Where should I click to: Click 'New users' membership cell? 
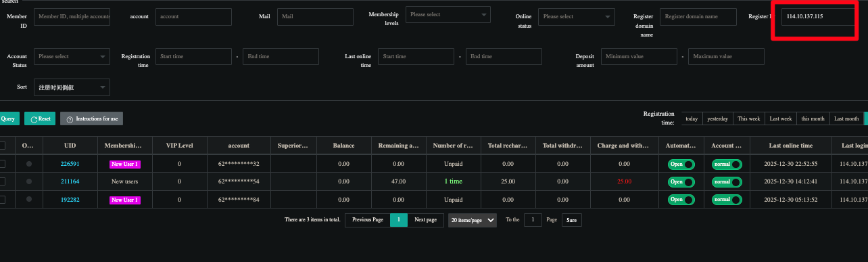[x=125, y=181]
